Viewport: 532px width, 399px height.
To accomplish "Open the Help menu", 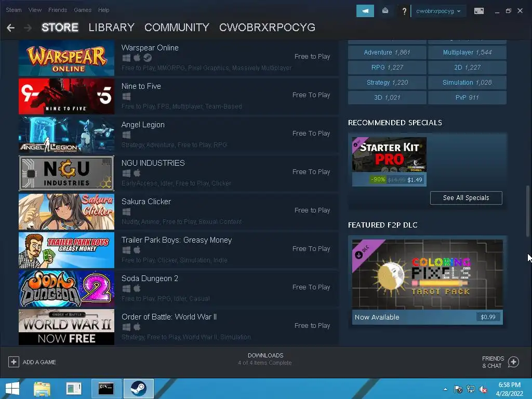I will pyautogui.click(x=104, y=10).
